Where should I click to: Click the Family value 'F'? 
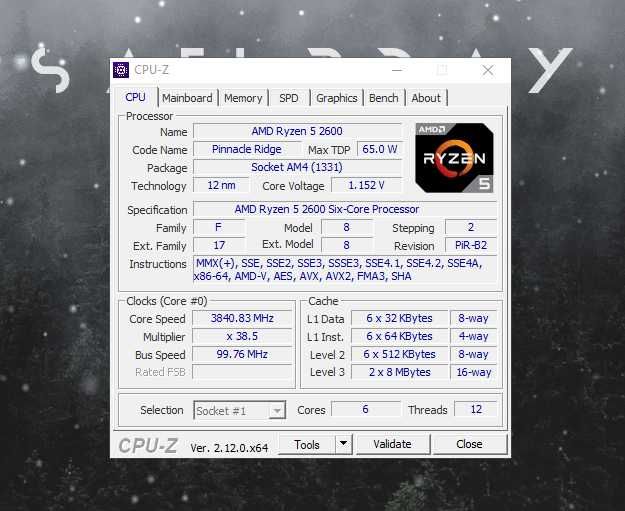pos(219,227)
